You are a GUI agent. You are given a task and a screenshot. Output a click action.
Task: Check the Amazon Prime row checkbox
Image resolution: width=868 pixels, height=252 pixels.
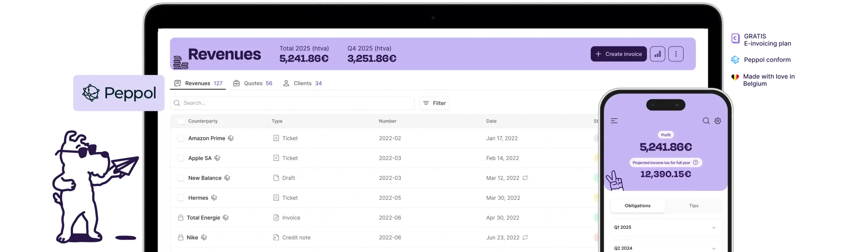click(x=181, y=138)
